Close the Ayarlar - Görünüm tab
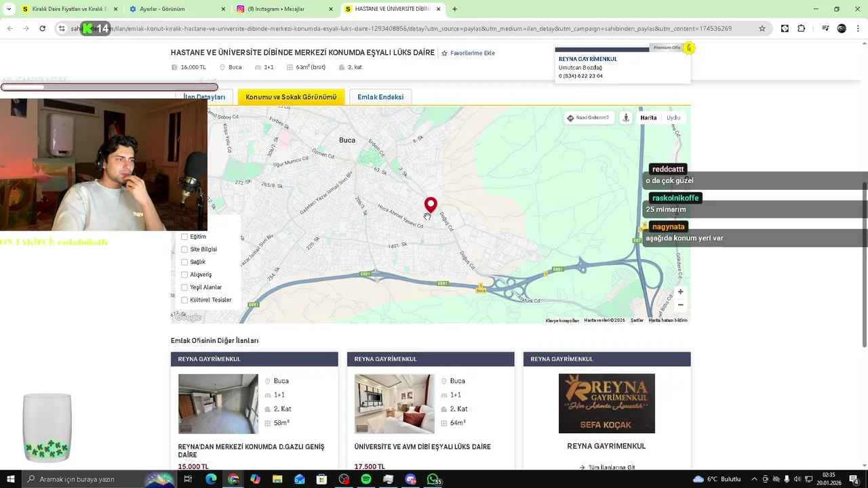This screenshot has width=868, height=488. 224,9
